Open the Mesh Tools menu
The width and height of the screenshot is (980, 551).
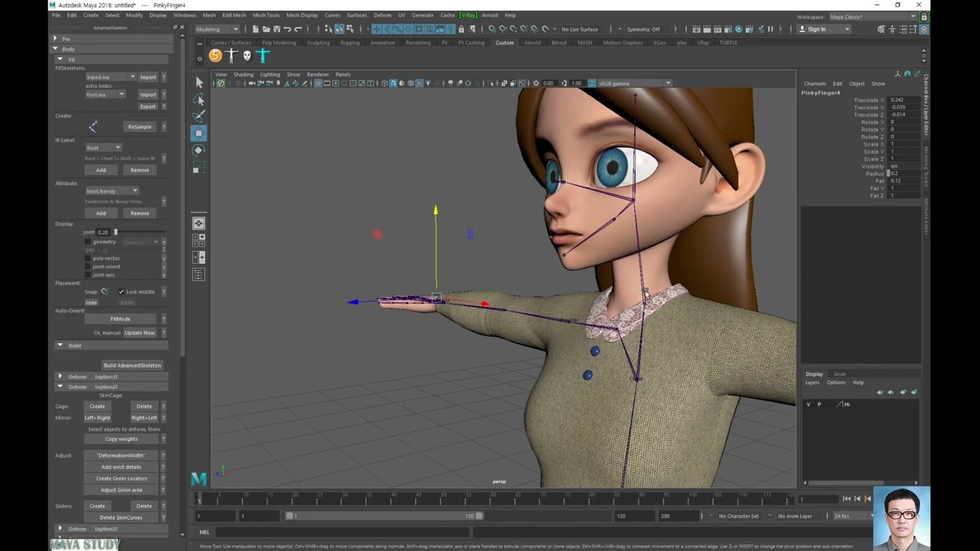[266, 15]
